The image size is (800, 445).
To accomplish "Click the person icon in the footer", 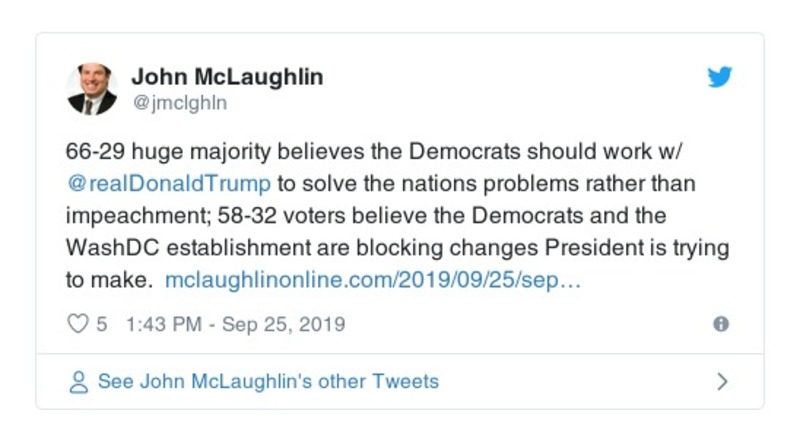I will point(78,381).
